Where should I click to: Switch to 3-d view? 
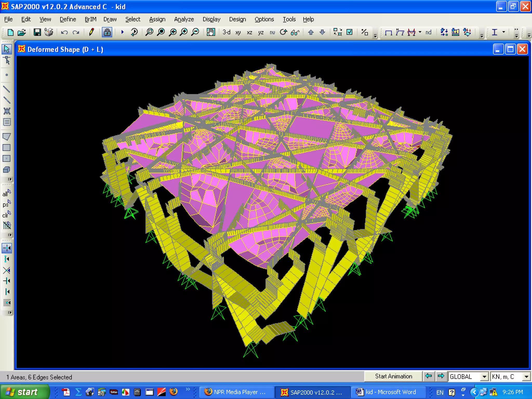click(x=226, y=32)
